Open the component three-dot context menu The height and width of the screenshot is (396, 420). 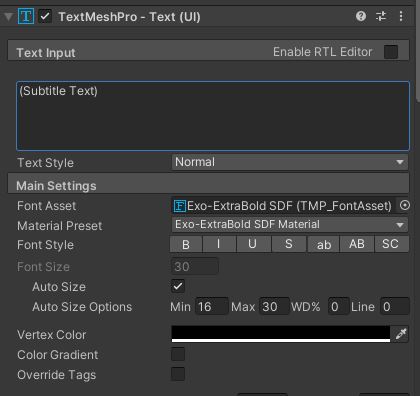[x=401, y=16]
